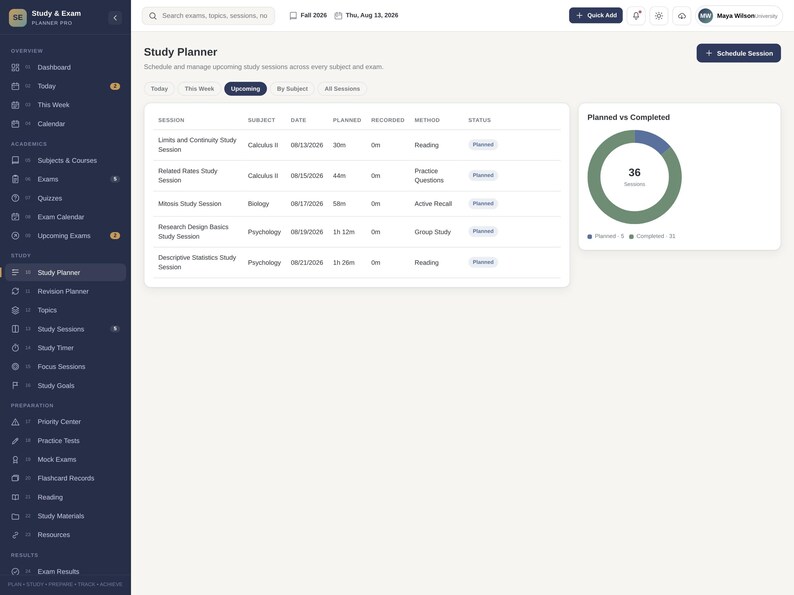Image resolution: width=794 pixels, height=595 pixels.
Task: Open Related Rates Study Session row
Action: click(357, 176)
